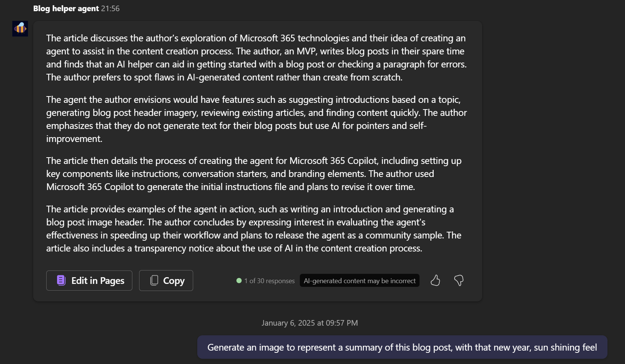Click the agent's summary response card

(257, 149)
